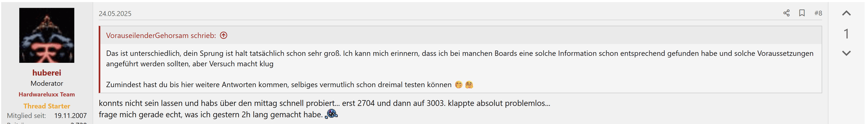The height and width of the screenshot is (124, 868).
Task: Click the member-since date 19.11.2007
Action: [70, 116]
